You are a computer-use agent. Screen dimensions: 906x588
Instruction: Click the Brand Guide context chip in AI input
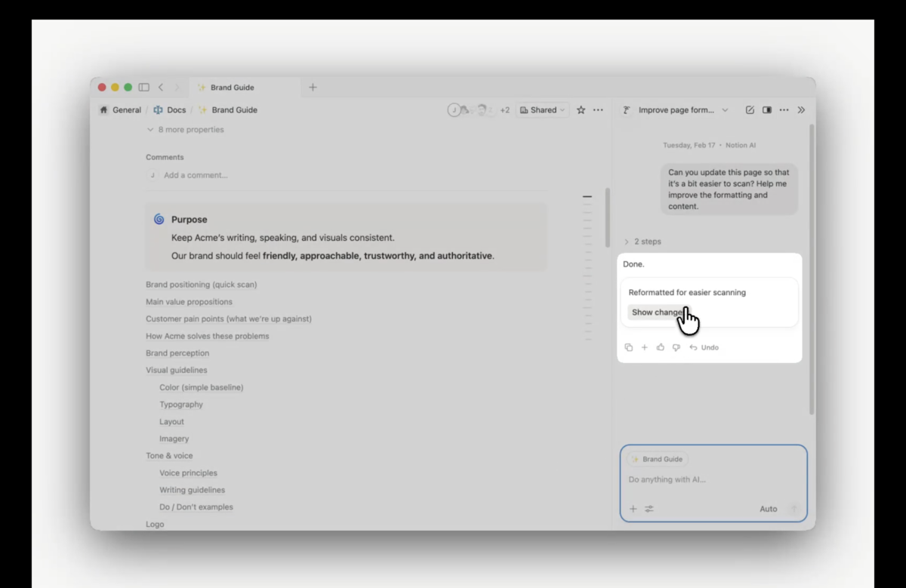click(x=657, y=459)
